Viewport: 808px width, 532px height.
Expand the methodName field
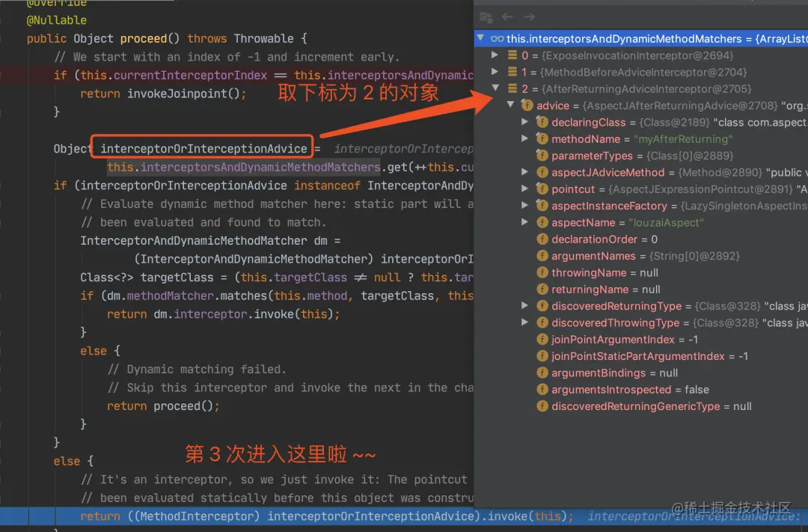(524, 138)
